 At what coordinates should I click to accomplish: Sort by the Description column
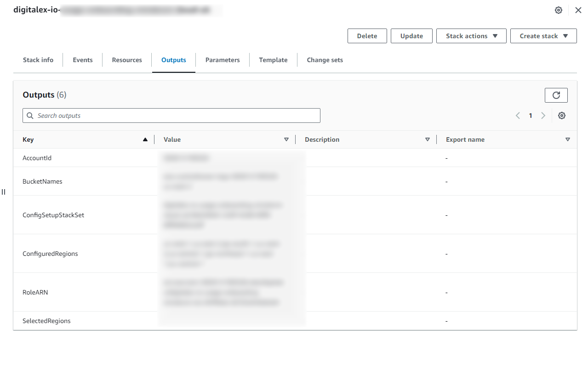click(x=427, y=139)
